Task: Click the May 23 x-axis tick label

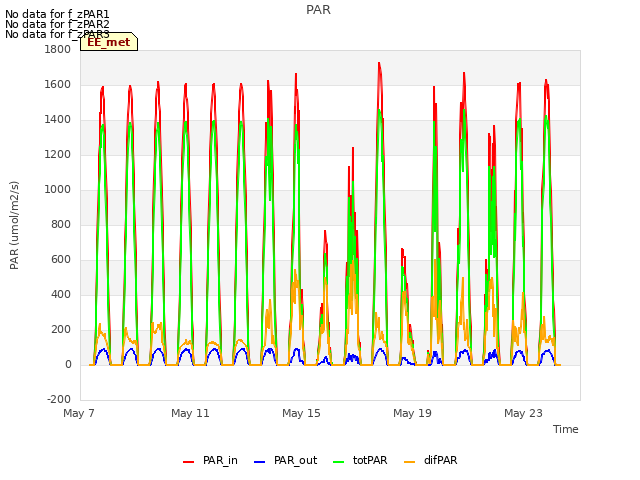Action: (x=523, y=413)
